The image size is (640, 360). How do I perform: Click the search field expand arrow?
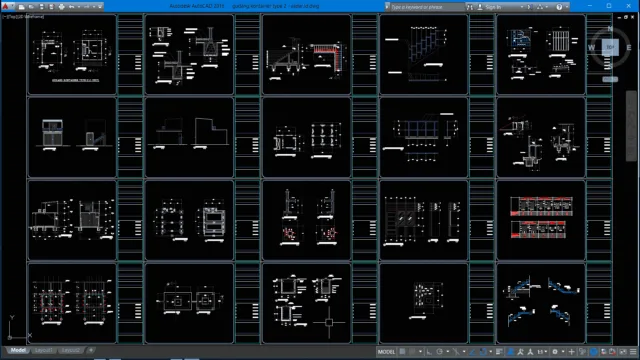387,7
